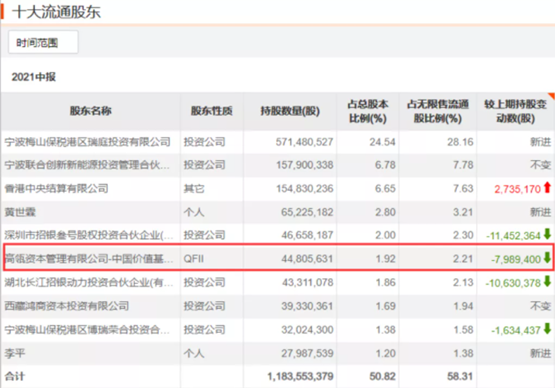
Task: Select the 合计 total row label
Action: tap(15, 376)
